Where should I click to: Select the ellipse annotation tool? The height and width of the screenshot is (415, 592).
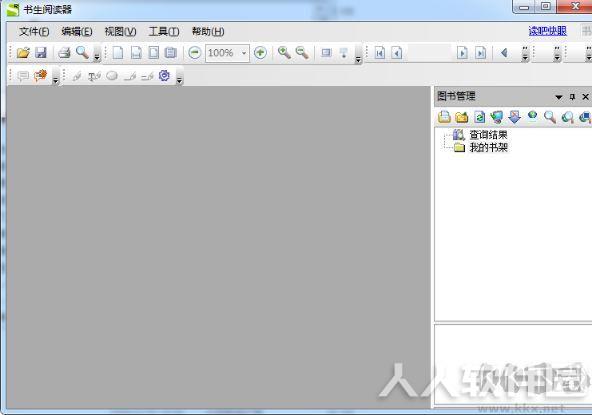coord(112,76)
